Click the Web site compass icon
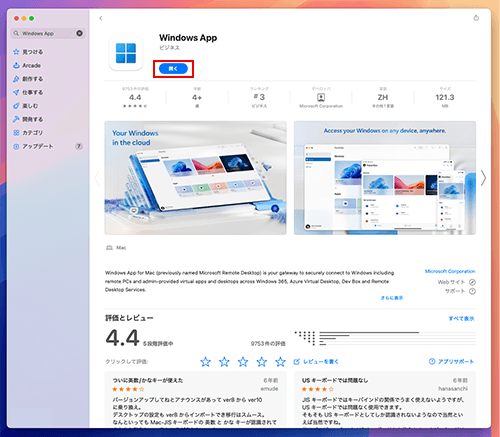The width and height of the screenshot is (500, 437). click(x=472, y=282)
